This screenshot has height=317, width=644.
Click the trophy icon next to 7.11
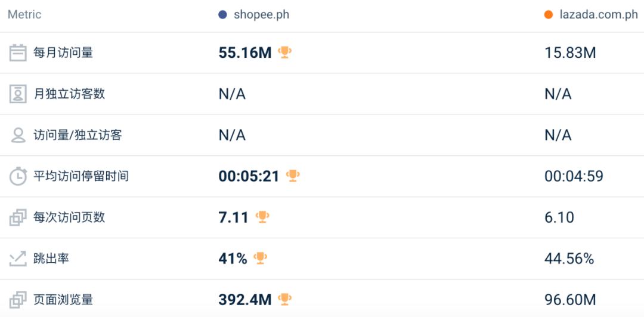(x=262, y=217)
